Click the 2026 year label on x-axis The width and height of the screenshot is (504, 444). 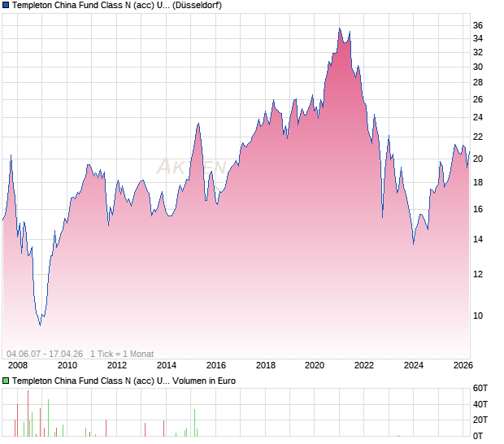point(463,365)
